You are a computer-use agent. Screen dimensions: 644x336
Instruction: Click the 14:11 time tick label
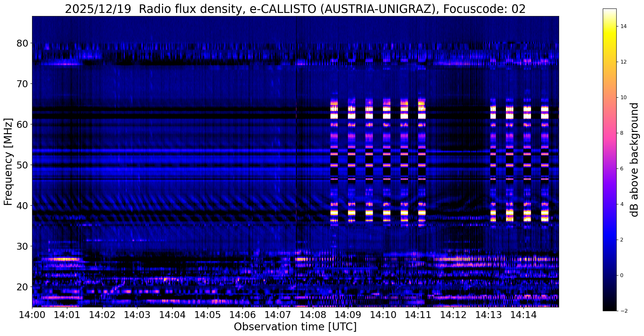[x=418, y=314]
